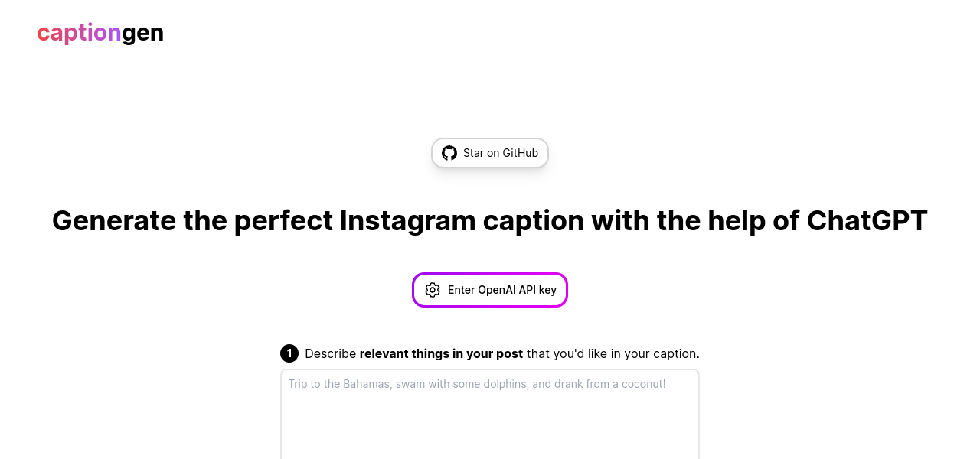Image resolution: width=980 pixels, height=459 pixels.
Task: Click "that you'd like in your caption" text
Action: 613,353
